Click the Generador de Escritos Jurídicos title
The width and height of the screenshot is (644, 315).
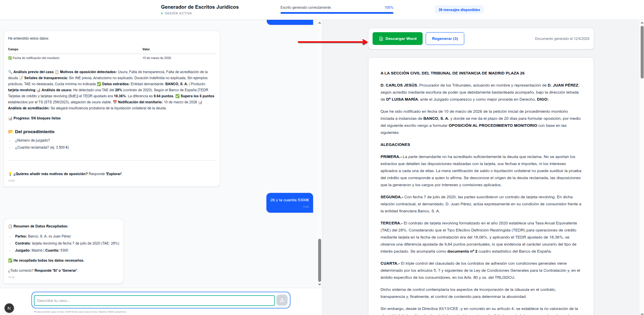pos(200,7)
